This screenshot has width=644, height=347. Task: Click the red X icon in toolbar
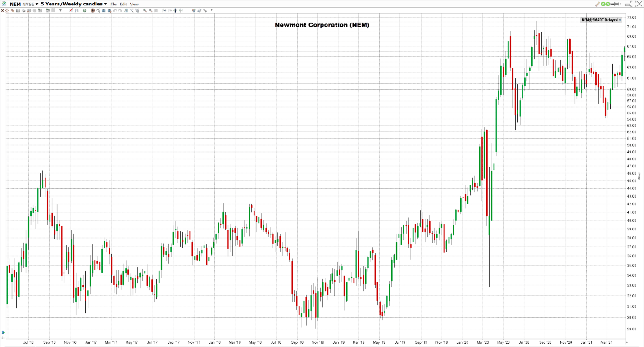pyautogui.click(x=2, y=10)
